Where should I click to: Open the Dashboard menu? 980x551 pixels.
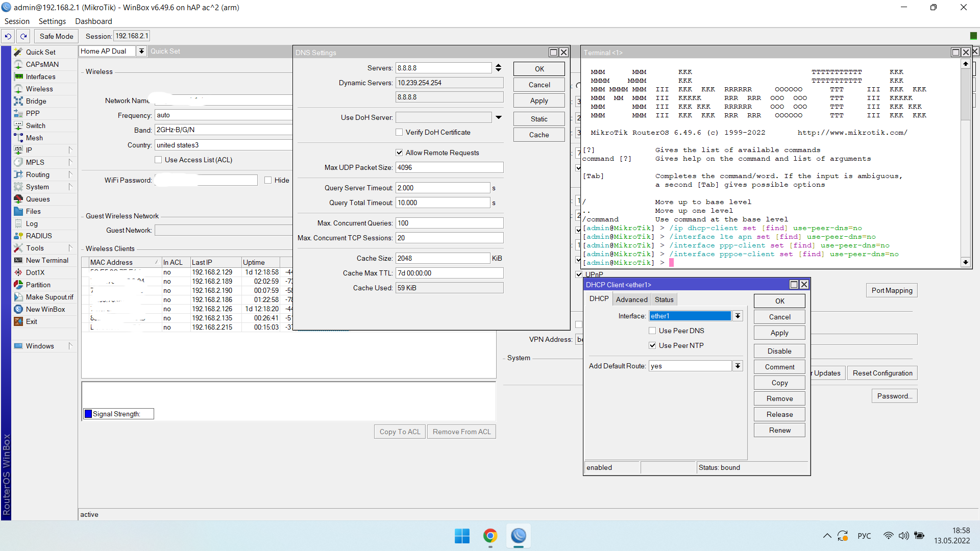(93, 21)
